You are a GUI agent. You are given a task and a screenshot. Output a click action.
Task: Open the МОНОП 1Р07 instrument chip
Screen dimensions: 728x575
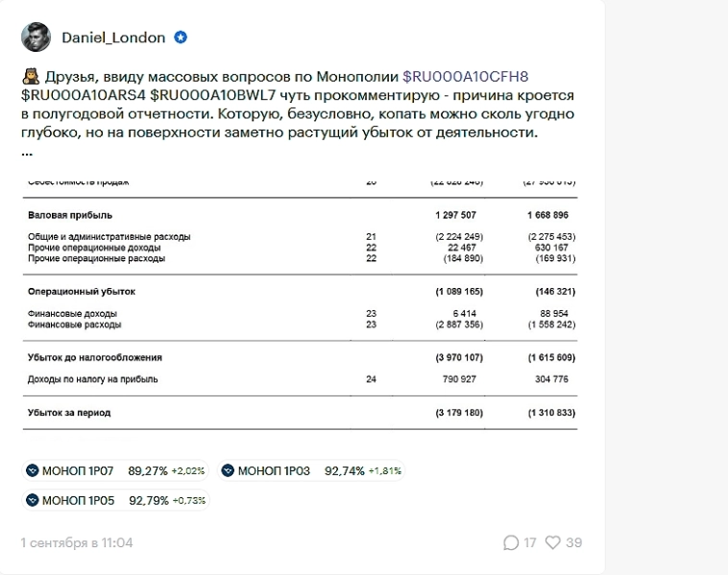(115, 471)
